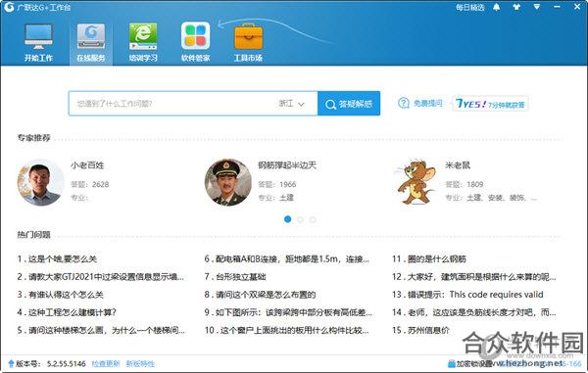Viewport: 588px width, 373px height.
Task: Open question 13 This code requires valid
Action: 467,295
